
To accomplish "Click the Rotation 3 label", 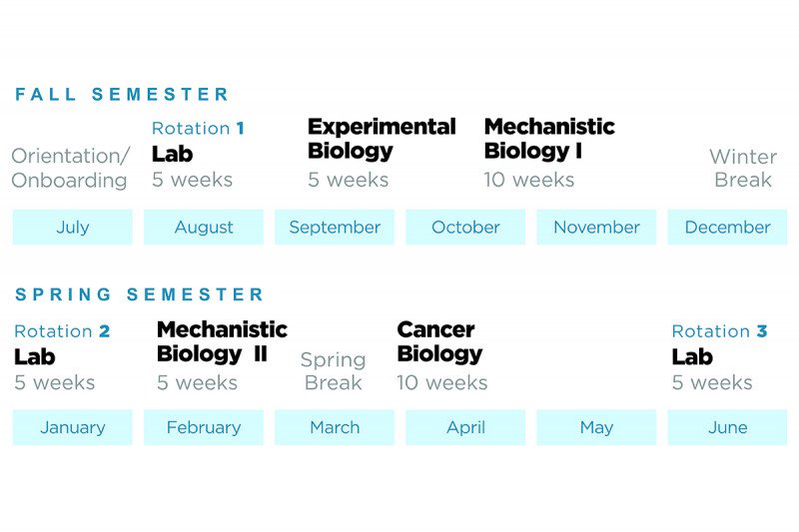I will click(x=719, y=331).
